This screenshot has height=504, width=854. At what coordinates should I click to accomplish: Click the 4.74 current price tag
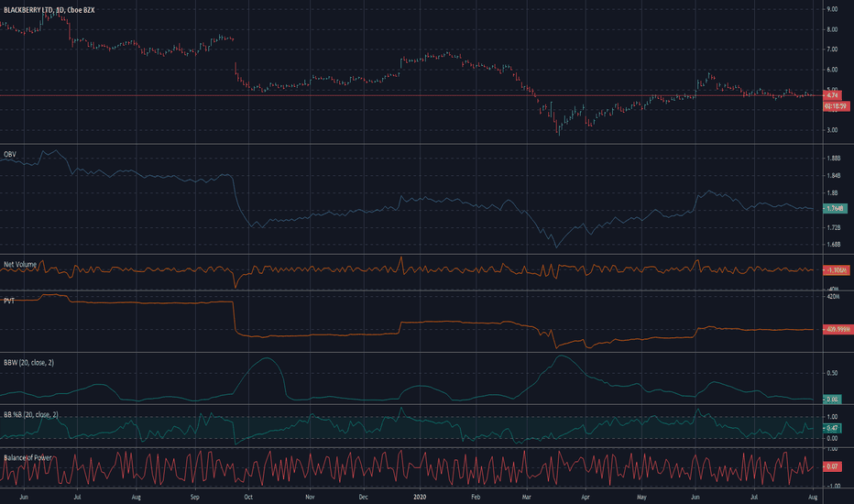tap(832, 95)
